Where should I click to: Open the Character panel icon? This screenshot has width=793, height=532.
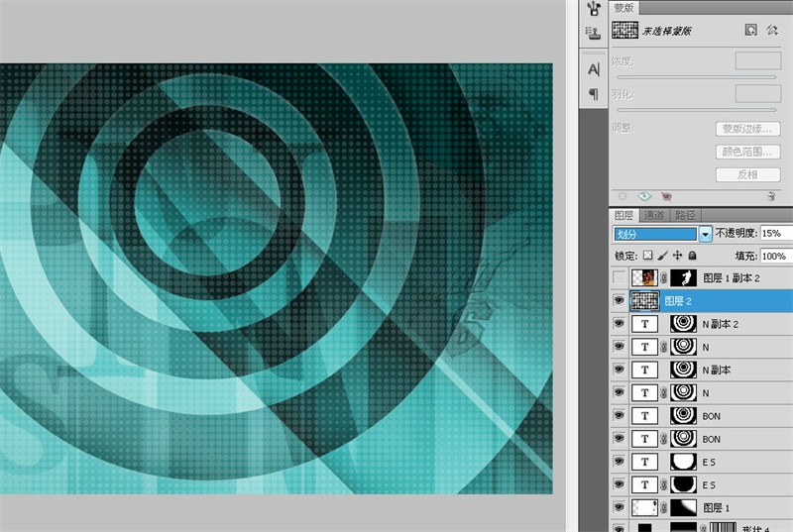(x=594, y=69)
